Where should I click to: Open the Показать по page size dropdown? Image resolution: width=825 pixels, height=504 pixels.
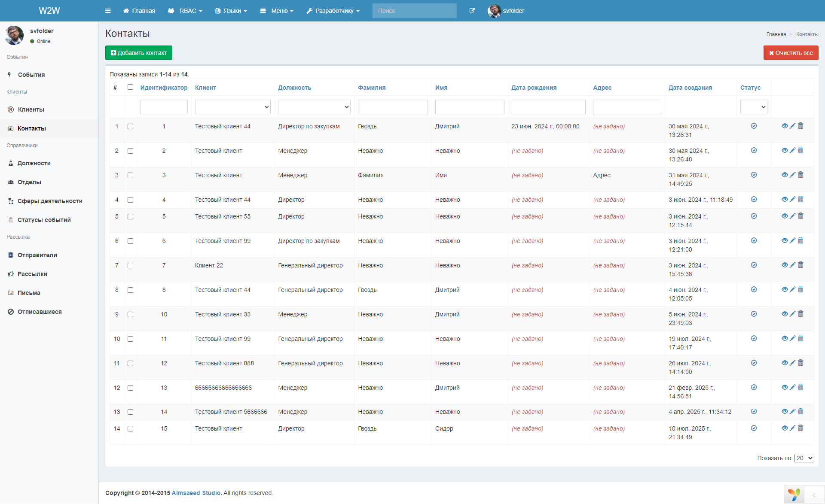(804, 458)
